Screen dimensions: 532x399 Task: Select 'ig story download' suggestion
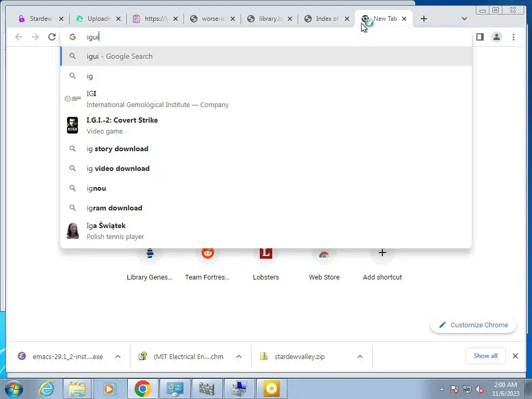click(x=266, y=149)
